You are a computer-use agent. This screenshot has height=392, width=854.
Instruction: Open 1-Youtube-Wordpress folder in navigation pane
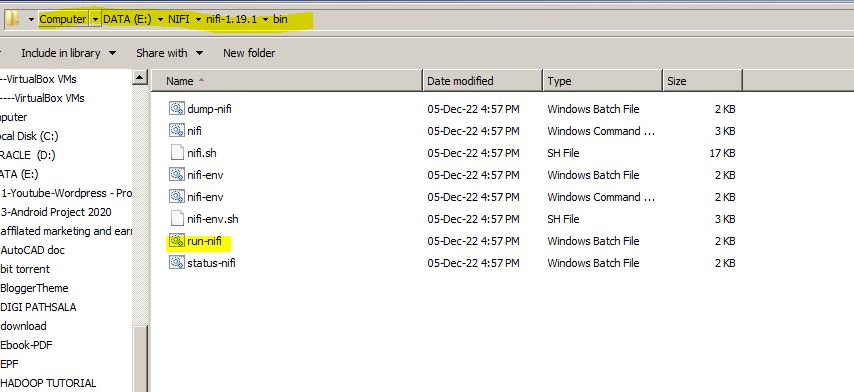(66, 193)
